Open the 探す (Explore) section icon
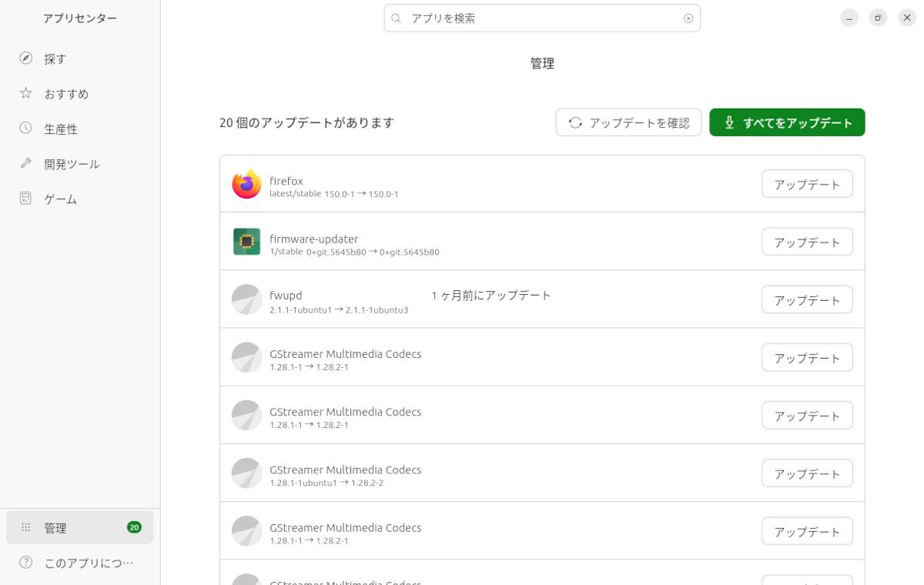 point(25,58)
